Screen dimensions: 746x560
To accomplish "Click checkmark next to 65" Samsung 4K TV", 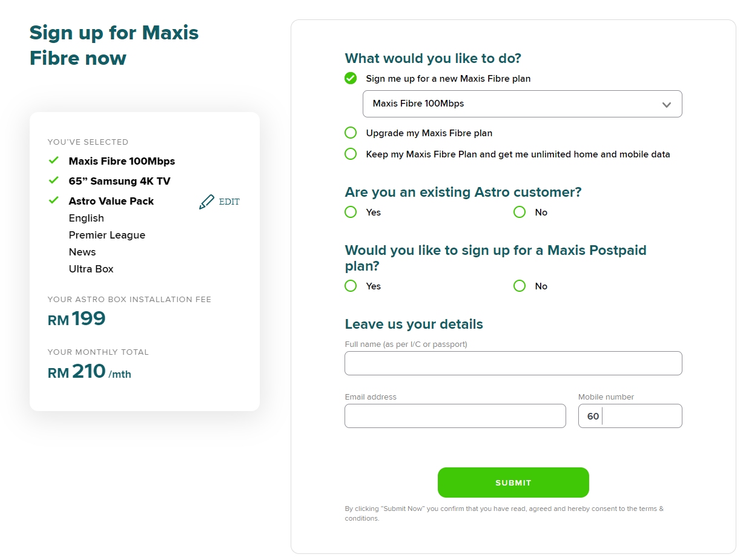I will click(x=54, y=180).
